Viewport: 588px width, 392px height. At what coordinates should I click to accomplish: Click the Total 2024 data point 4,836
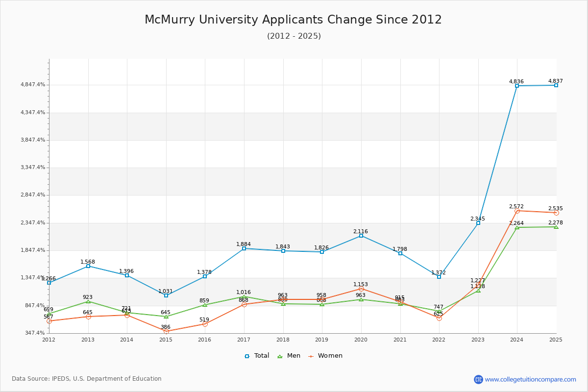point(517,86)
